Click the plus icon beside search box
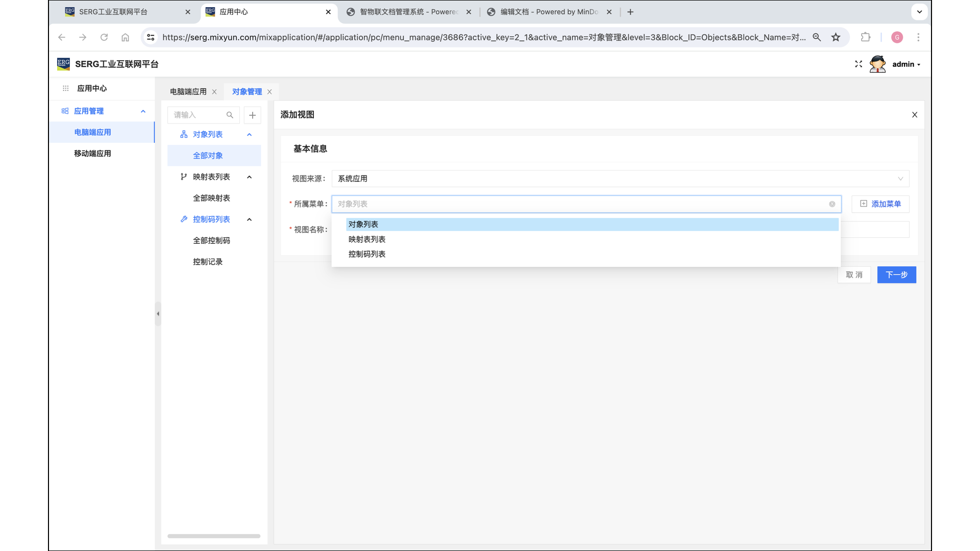The width and height of the screenshot is (980, 551). [x=252, y=115]
